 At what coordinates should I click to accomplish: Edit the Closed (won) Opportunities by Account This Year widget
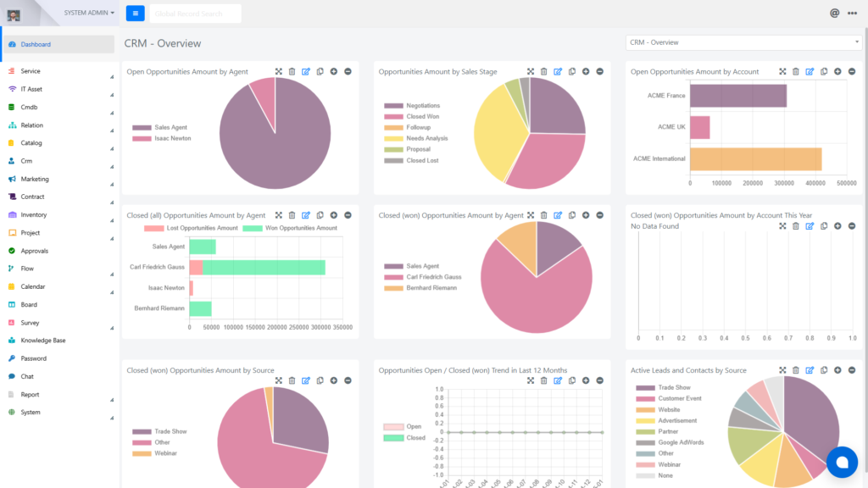click(x=810, y=225)
